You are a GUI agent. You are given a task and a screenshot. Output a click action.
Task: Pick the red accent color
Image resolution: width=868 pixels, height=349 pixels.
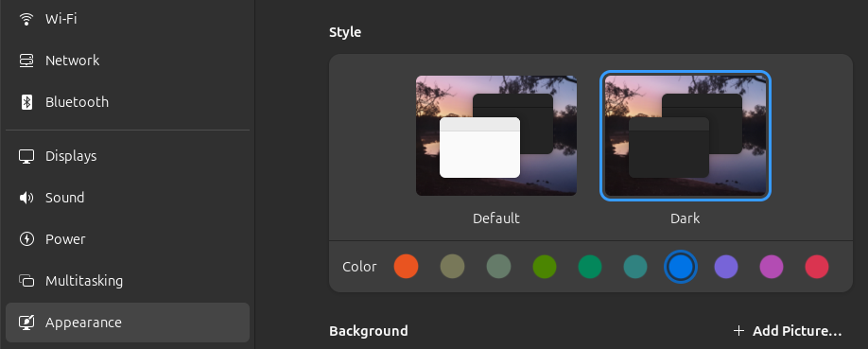tap(817, 267)
